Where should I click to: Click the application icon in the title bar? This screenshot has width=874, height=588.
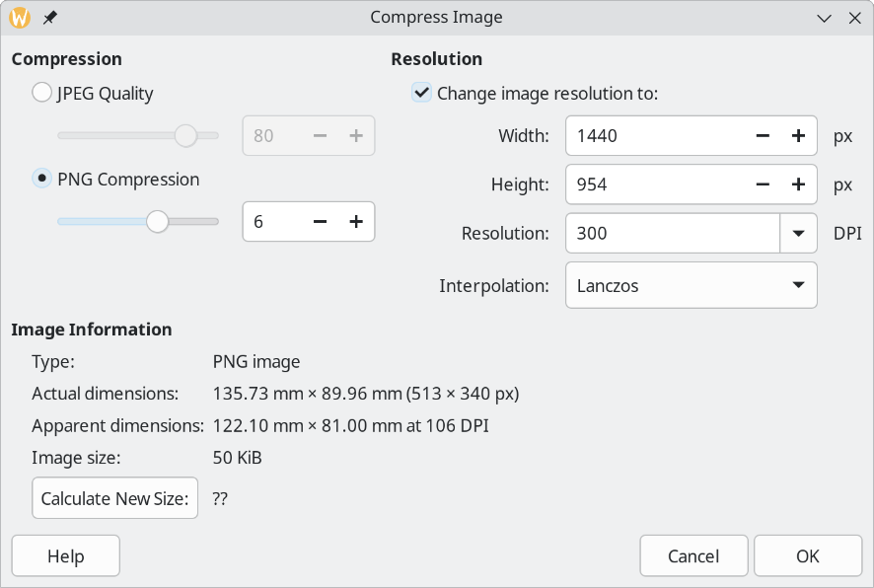pyautogui.click(x=19, y=17)
